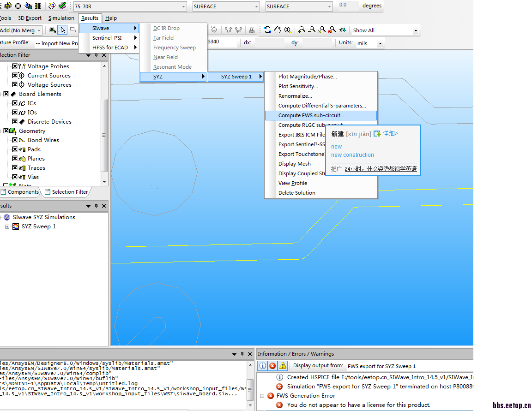This screenshot has width=532, height=411.
Task: Click the zoom out magnifier icon
Action: 312,30
